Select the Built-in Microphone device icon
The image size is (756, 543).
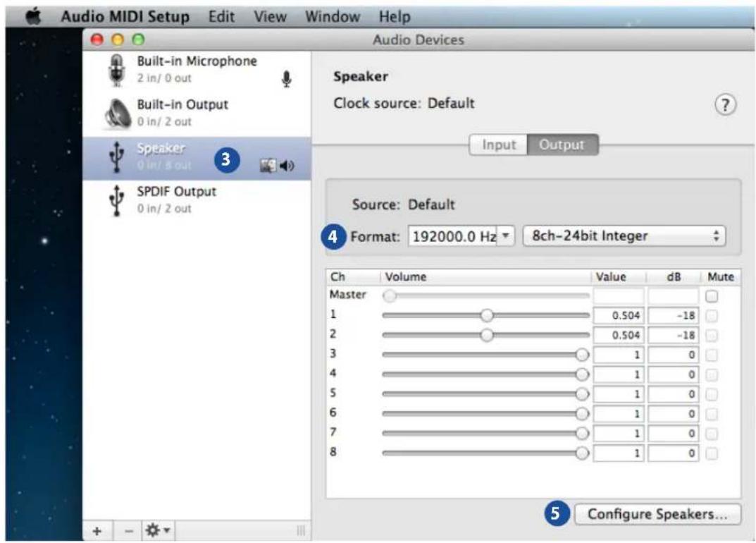click(116, 70)
